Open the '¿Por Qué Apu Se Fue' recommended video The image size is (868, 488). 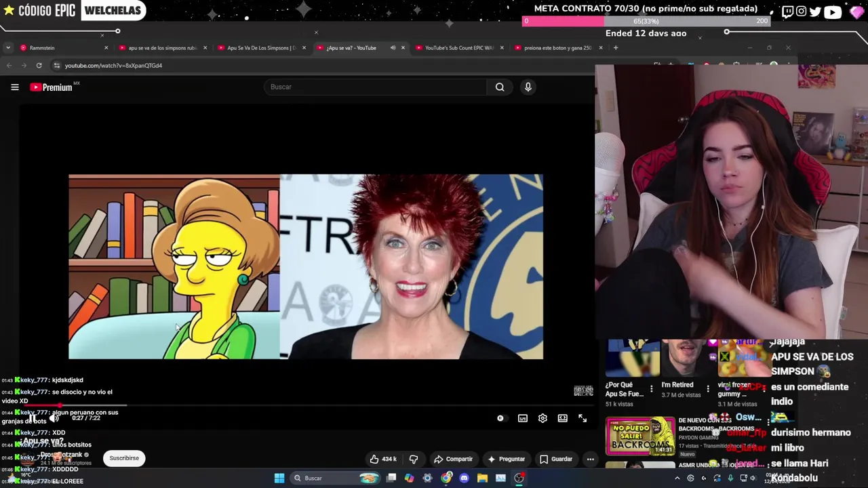point(631,358)
